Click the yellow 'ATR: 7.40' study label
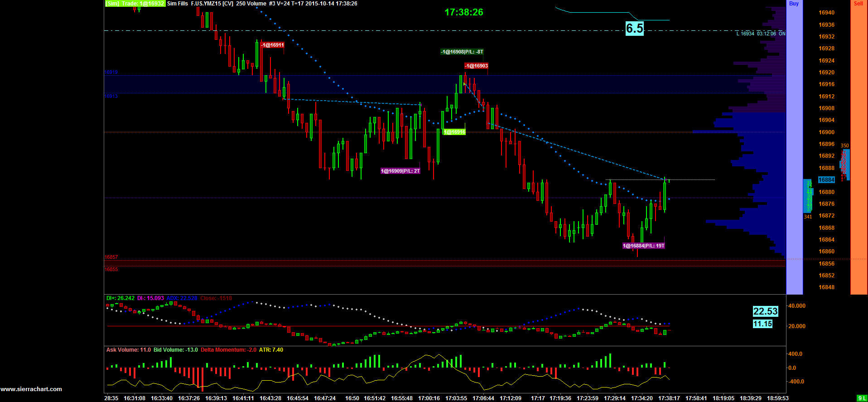 click(271, 350)
